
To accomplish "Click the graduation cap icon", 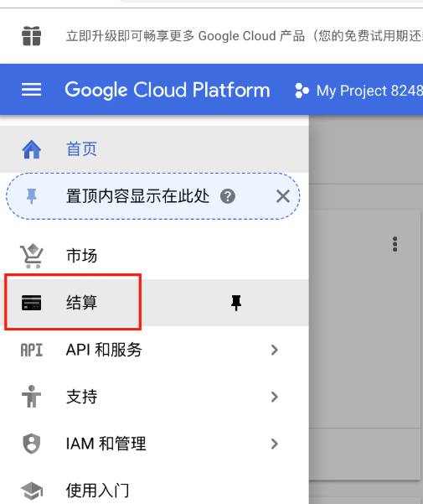I will tap(32, 491).
